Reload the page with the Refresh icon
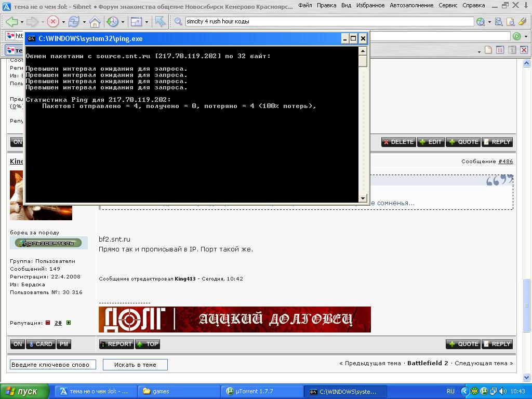 (x=74, y=22)
